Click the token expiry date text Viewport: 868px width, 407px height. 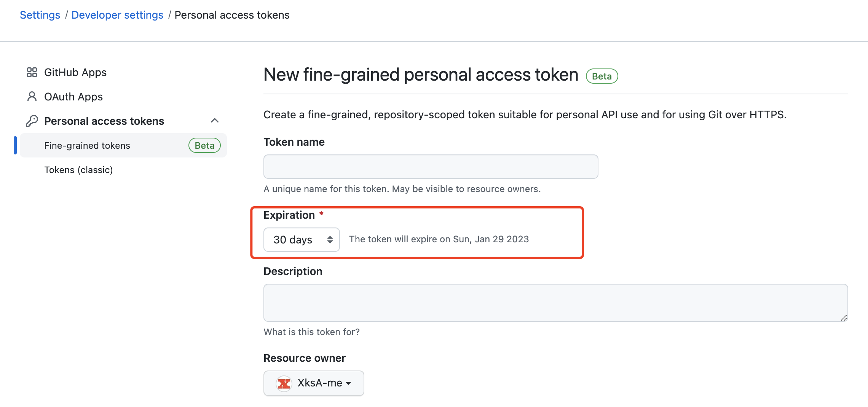(439, 239)
